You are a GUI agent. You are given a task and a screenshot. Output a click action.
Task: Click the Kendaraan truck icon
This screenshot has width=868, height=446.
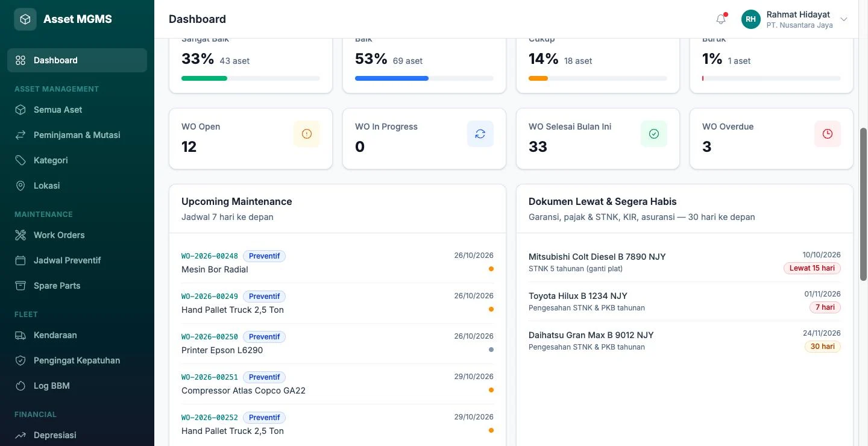(x=20, y=335)
